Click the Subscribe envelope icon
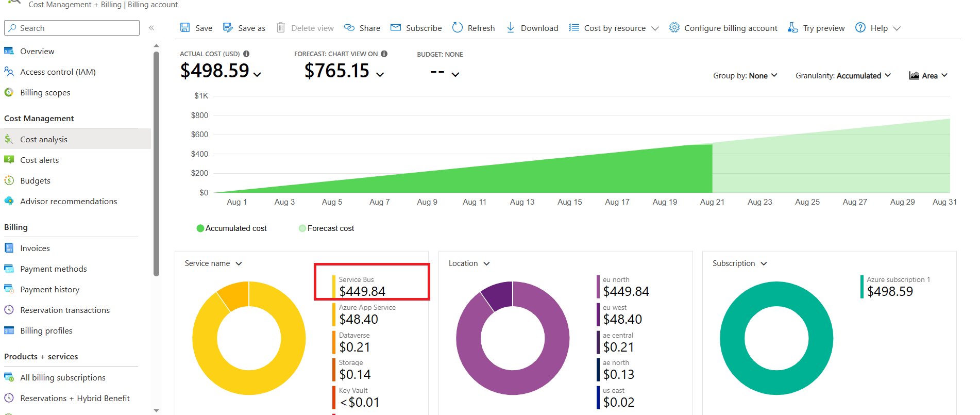980x415 pixels. click(396, 27)
